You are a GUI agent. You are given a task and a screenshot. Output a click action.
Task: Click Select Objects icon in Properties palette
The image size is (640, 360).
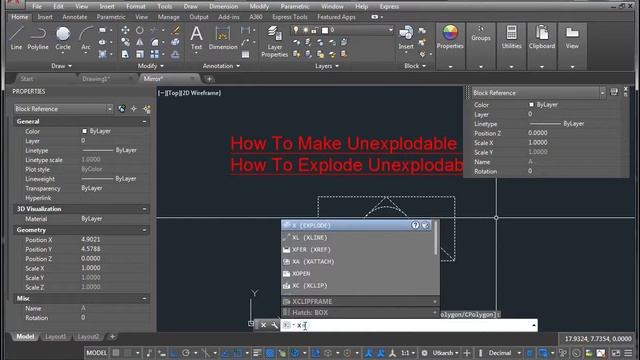click(134, 109)
